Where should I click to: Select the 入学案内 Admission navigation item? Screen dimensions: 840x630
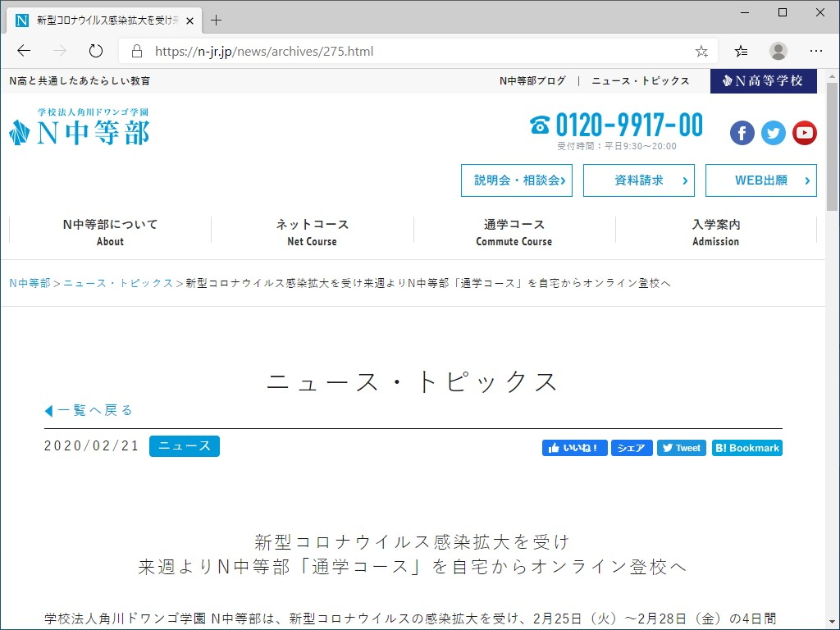[715, 232]
